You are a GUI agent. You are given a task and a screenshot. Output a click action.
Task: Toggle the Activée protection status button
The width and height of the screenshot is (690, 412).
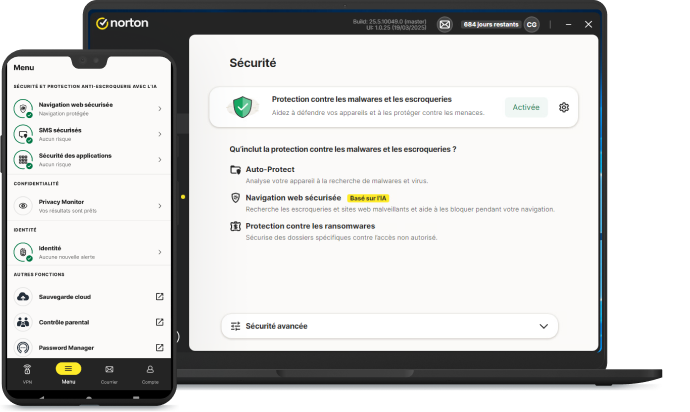pyautogui.click(x=526, y=107)
